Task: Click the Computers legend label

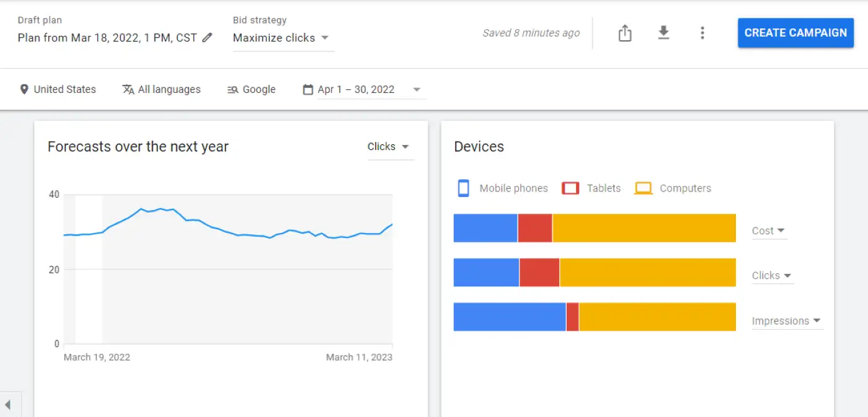Action: tap(685, 188)
